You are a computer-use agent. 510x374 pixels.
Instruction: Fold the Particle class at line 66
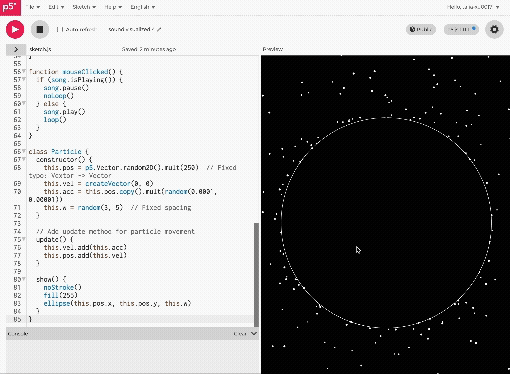click(24, 152)
